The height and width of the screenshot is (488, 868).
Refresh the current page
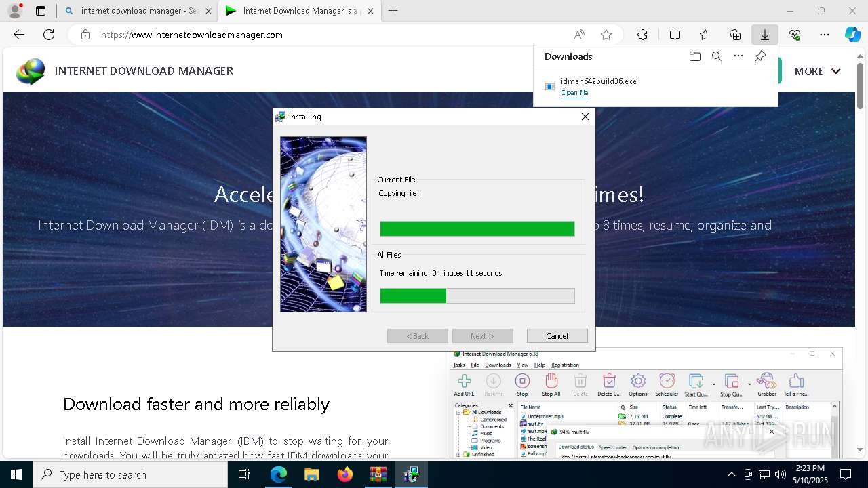tap(49, 35)
